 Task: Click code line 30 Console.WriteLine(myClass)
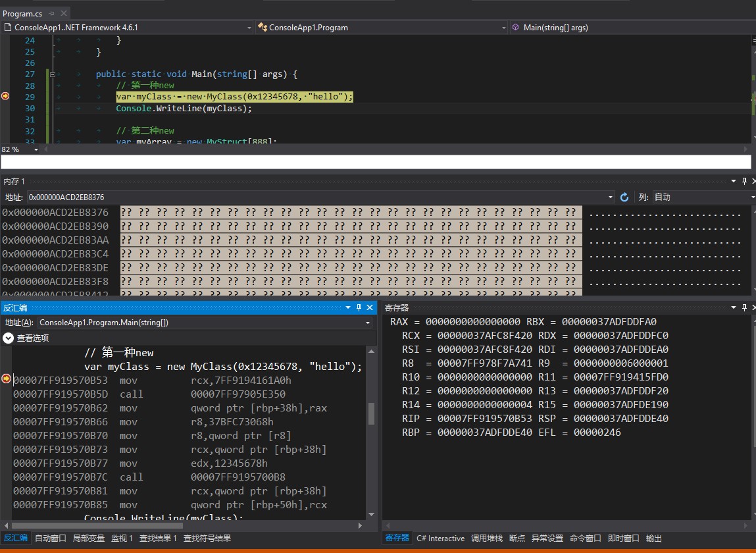click(184, 109)
